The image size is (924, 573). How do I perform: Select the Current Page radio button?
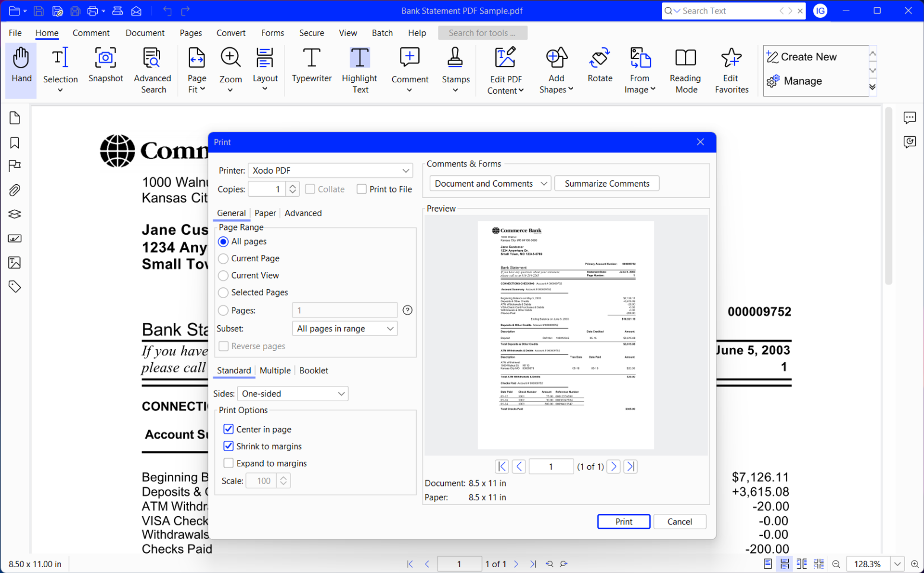[x=223, y=258]
